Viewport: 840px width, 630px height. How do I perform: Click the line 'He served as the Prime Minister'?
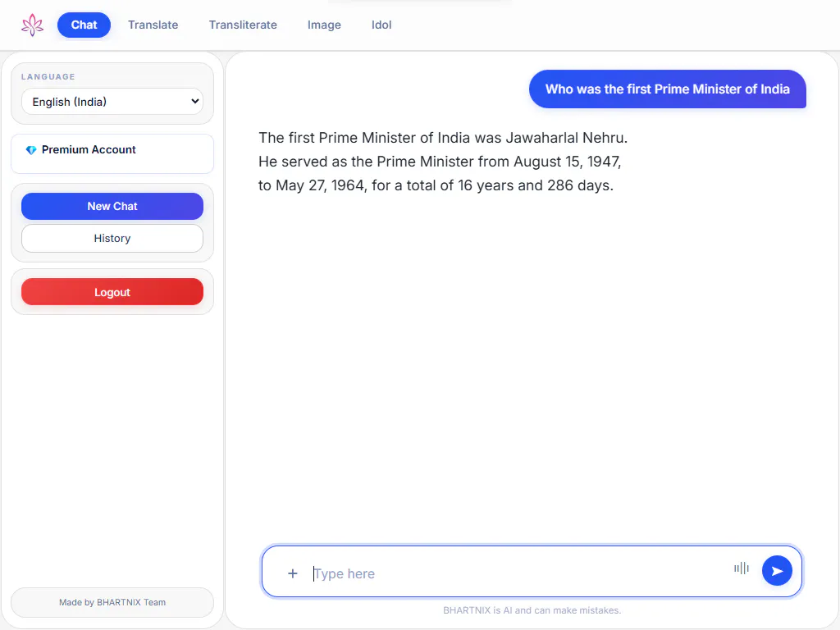[x=440, y=162]
